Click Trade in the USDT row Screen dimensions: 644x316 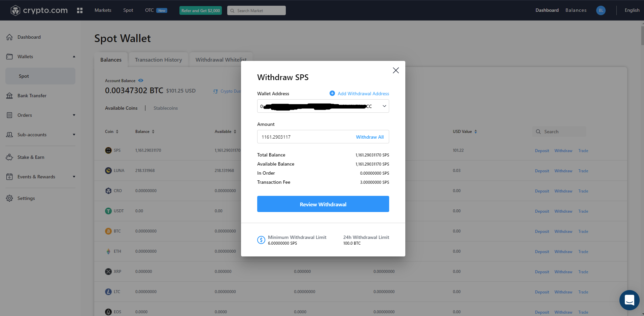(583, 211)
